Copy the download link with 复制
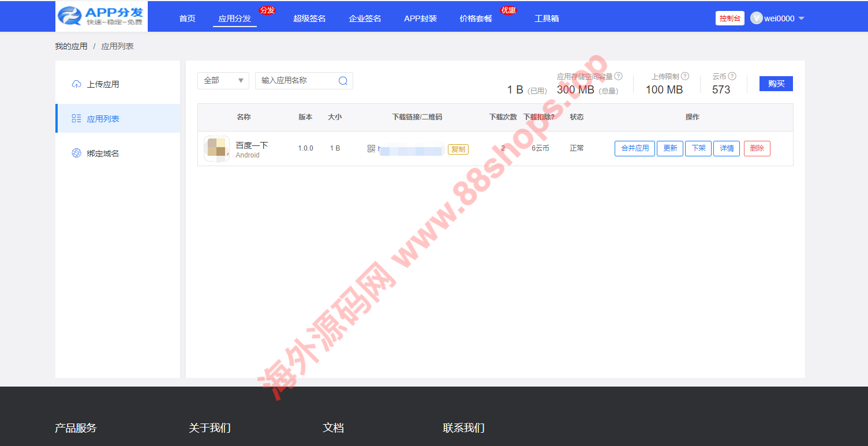Image resolution: width=868 pixels, height=446 pixels. pos(458,149)
